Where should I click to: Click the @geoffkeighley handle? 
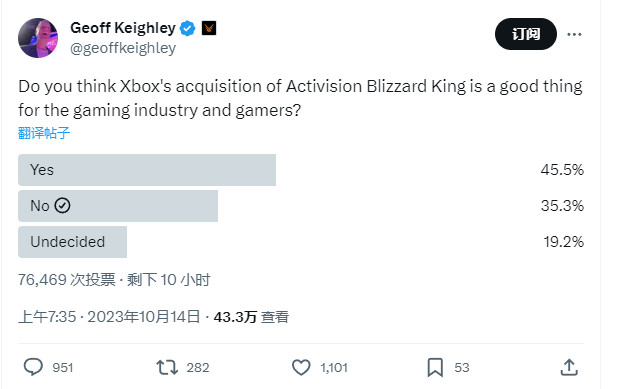[123, 48]
